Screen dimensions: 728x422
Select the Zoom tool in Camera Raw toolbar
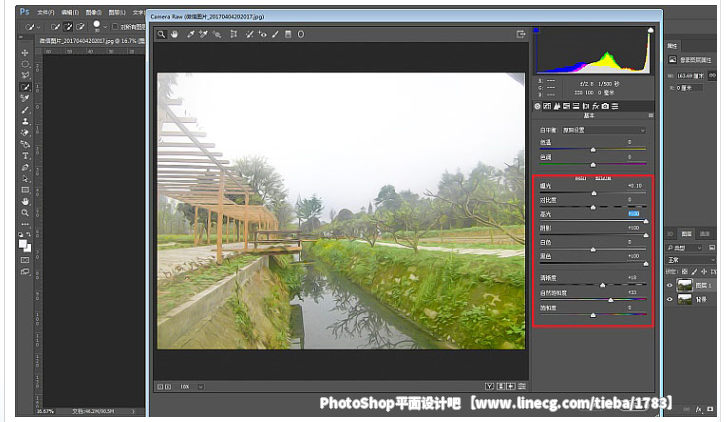tap(161, 34)
